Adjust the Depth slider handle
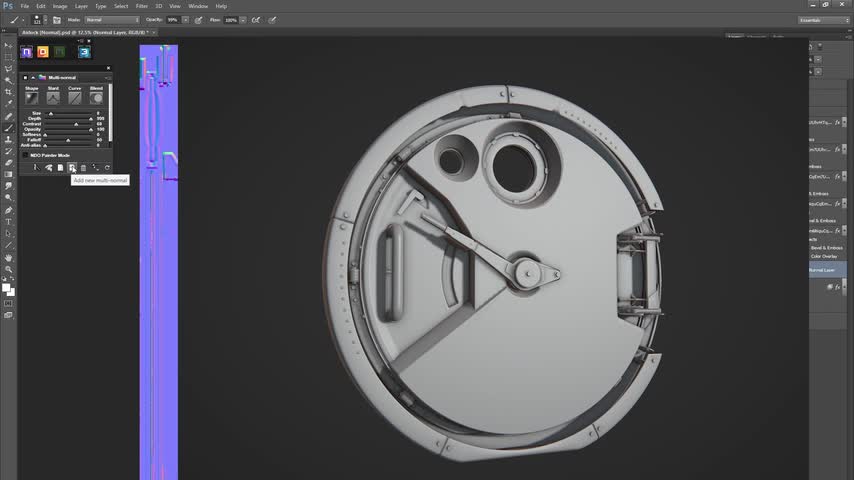The image size is (854, 480). (91, 119)
